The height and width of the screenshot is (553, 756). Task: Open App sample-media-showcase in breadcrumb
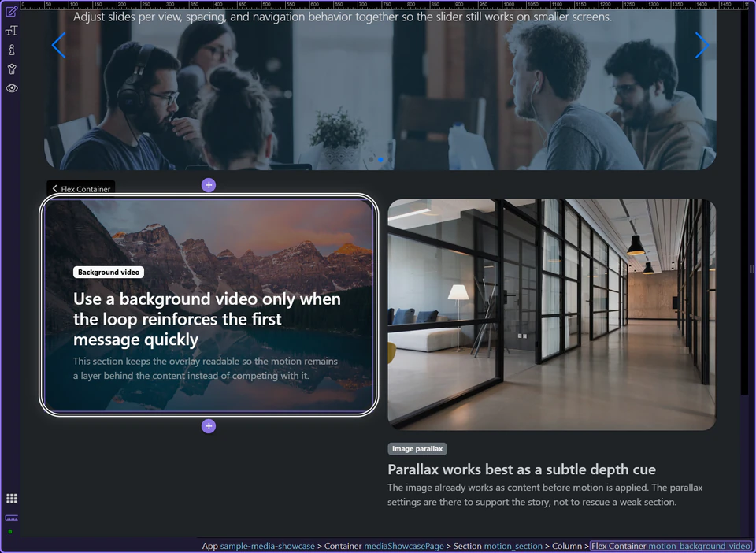[258, 546]
